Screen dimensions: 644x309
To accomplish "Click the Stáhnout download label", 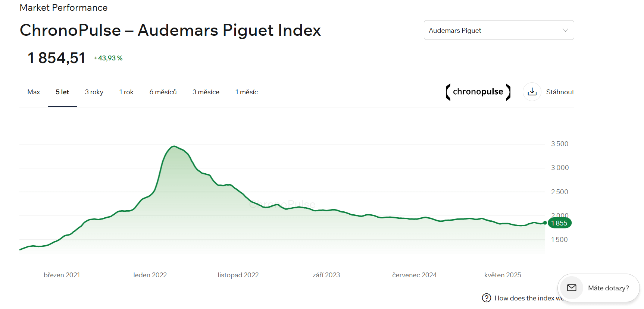I will [560, 92].
